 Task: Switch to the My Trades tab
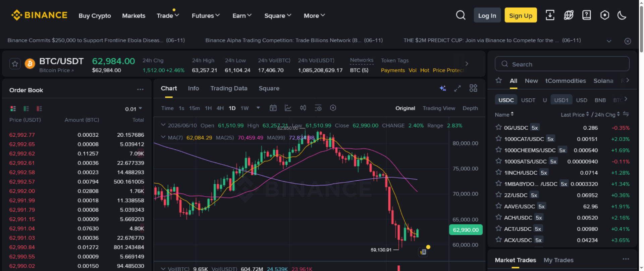point(558,260)
